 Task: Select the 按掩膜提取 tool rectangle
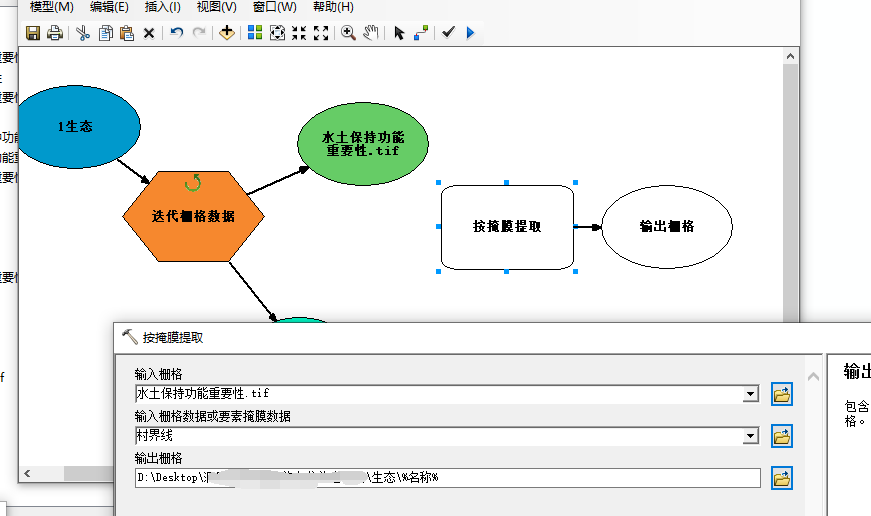[x=507, y=227]
